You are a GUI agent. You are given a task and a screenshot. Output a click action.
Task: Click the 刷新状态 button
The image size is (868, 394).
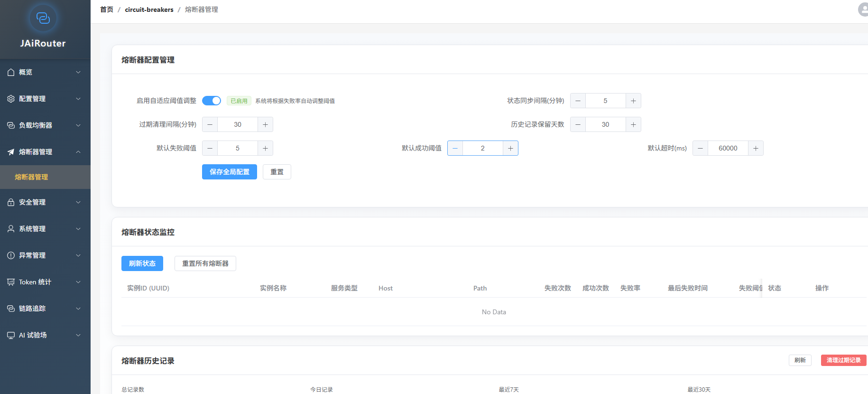point(142,263)
